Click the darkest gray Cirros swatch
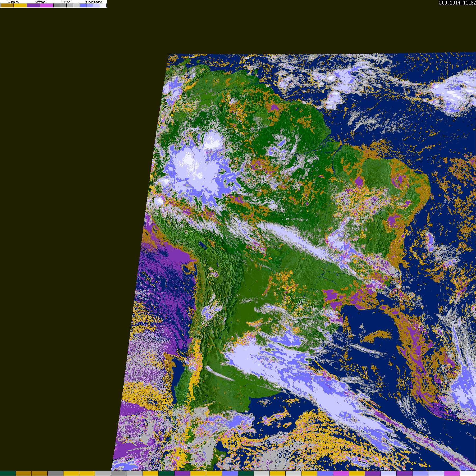This screenshot has width=476, height=476. tap(57, 5)
